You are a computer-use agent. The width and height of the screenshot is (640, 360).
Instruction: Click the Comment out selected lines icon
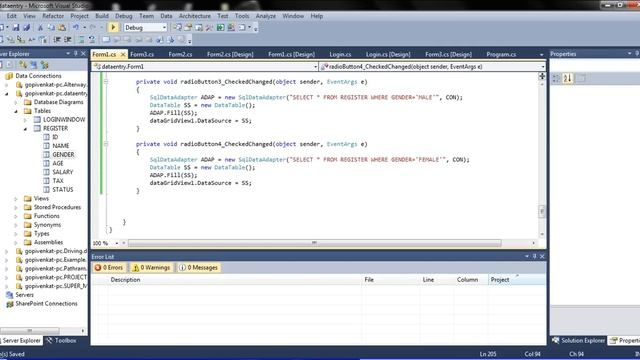pos(82,40)
